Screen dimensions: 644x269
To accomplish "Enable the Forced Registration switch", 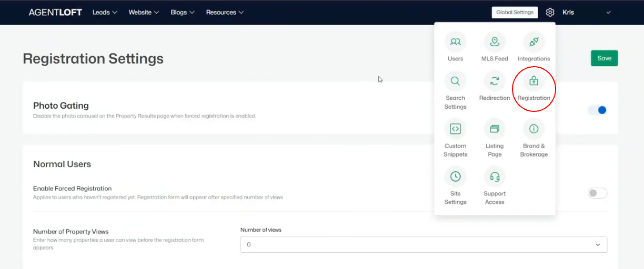I will click(598, 193).
